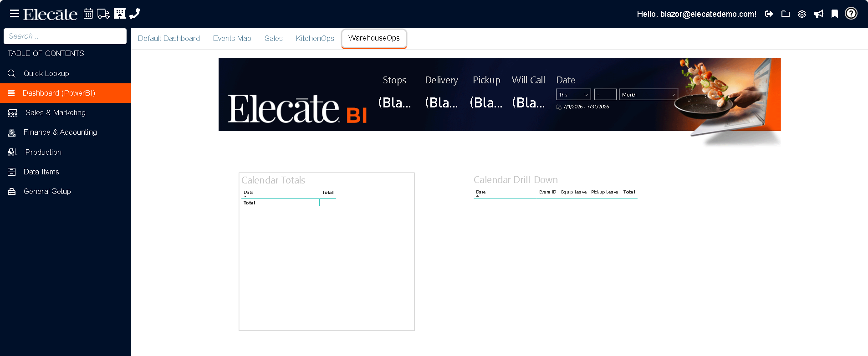Image resolution: width=868 pixels, height=356 pixels.
Task: Click the "Delivery" card label
Action: point(442,80)
